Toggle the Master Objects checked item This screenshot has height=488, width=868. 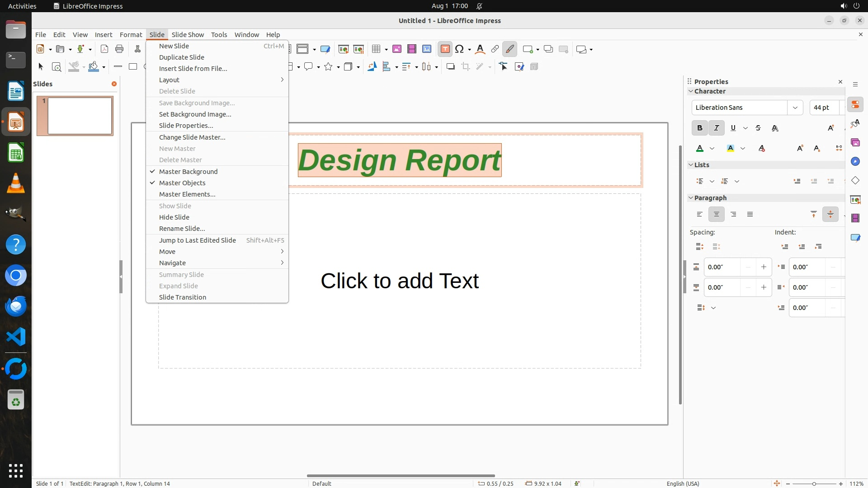click(182, 183)
